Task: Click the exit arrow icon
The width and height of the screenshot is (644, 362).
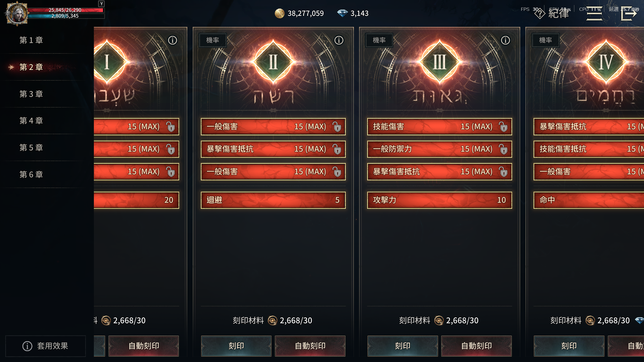Action: (629, 13)
